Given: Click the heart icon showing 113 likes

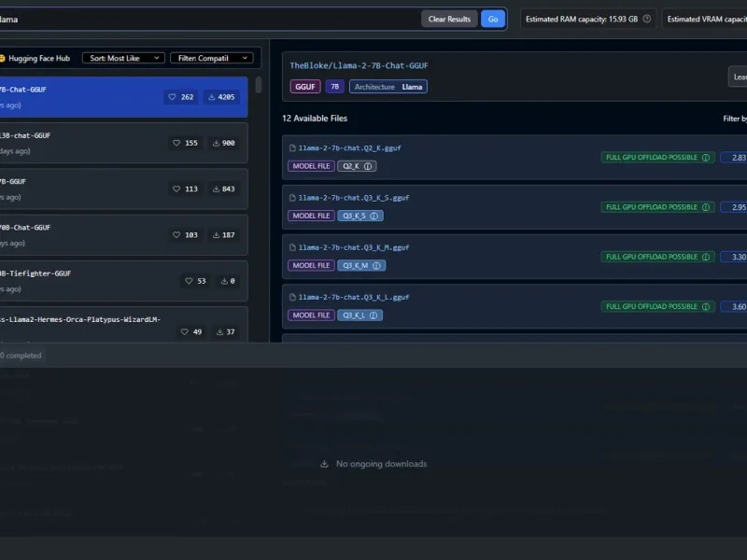Looking at the screenshot, I should tap(176, 189).
